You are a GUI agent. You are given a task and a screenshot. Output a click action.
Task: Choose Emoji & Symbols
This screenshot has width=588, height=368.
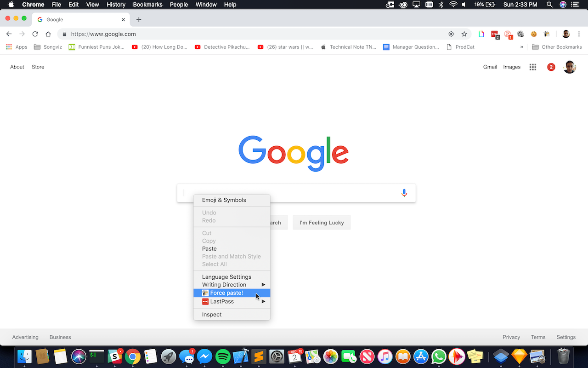[x=232, y=200]
